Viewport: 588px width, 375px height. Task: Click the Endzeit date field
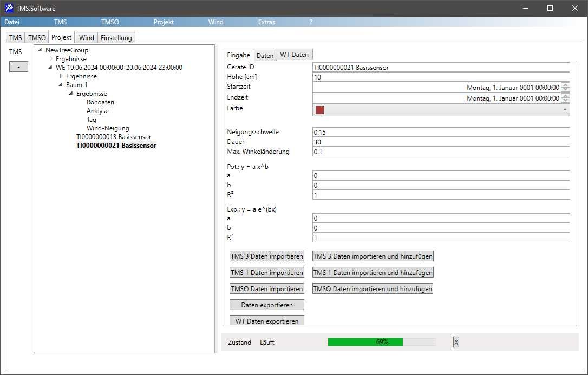pos(437,98)
